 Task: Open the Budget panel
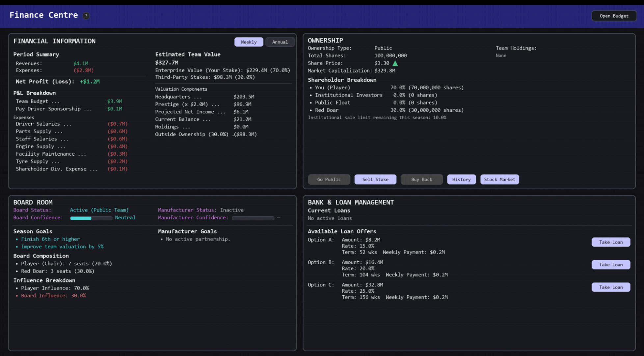pyautogui.click(x=614, y=15)
